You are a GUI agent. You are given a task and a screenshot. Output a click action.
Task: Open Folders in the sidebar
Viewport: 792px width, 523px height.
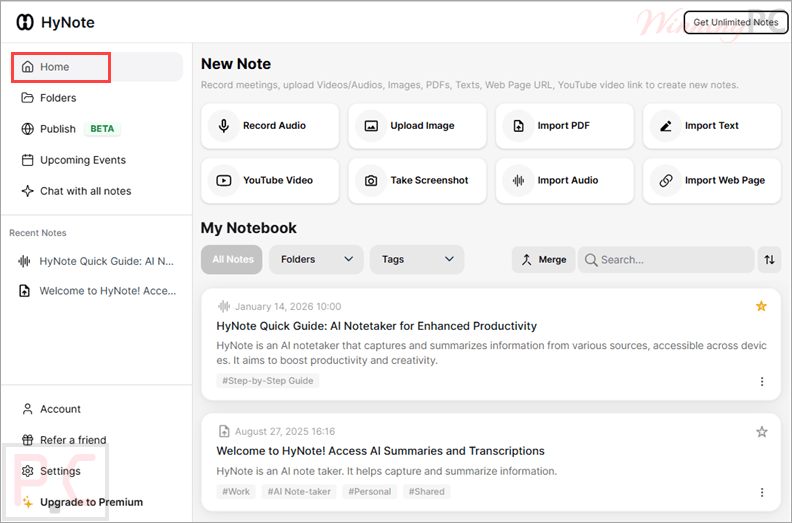48,98
